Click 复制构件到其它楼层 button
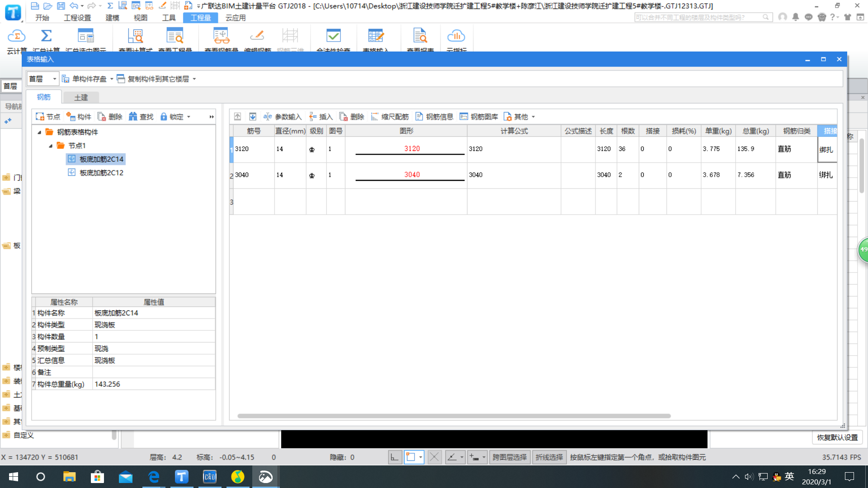 (157, 78)
